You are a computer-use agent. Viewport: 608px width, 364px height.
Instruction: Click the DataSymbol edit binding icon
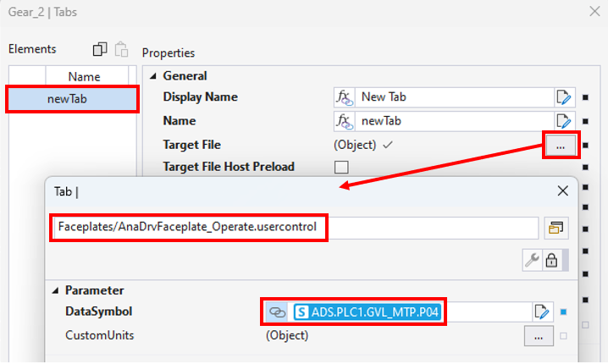pos(542,312)
